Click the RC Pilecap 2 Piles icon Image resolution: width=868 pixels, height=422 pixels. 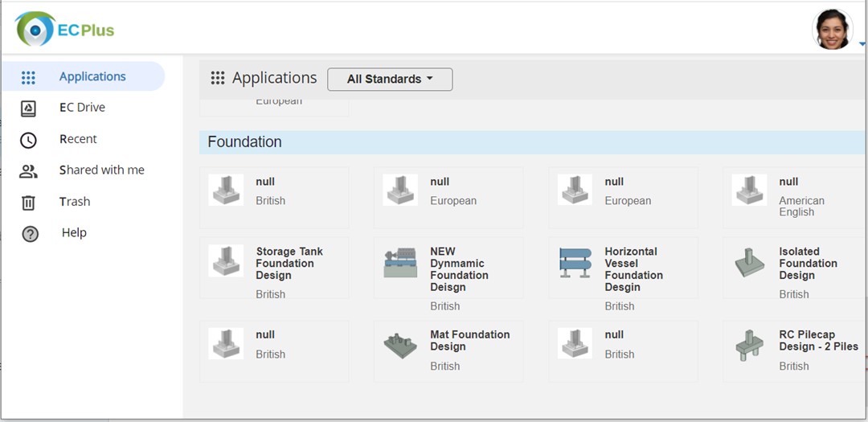pyautogui.click(x=749, y=345)
